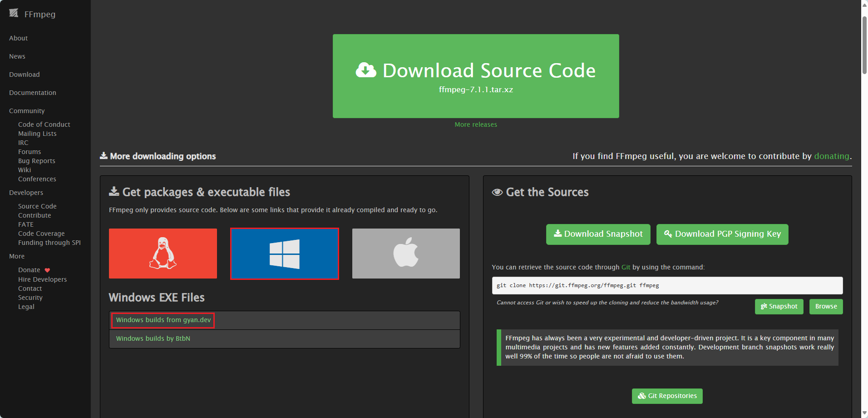The width and height of the screenshot is (868, 418).
Task: Follow the donating link
Action: 831,156
